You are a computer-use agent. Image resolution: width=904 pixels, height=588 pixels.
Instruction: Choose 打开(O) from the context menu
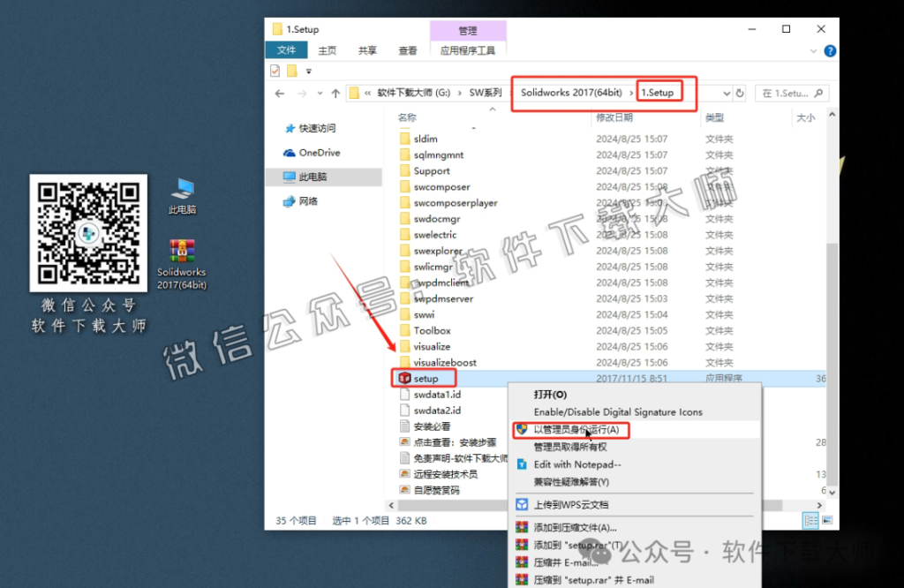[x=549, y=395]
